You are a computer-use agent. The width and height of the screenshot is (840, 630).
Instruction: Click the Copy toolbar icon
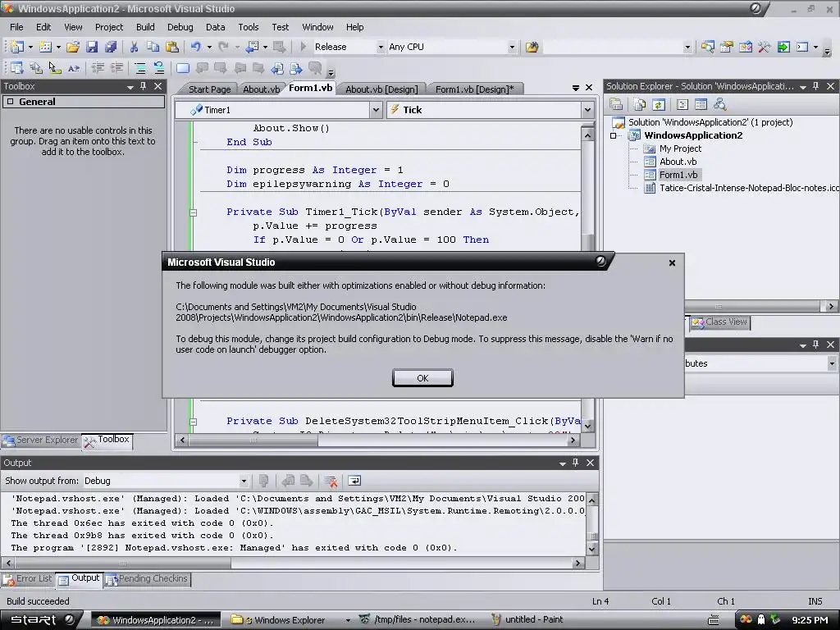(x=153, y=47)
